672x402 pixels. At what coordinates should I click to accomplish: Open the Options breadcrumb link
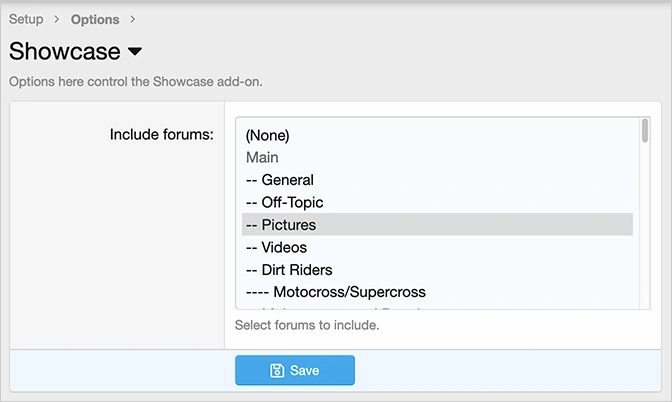coord(95,19)
